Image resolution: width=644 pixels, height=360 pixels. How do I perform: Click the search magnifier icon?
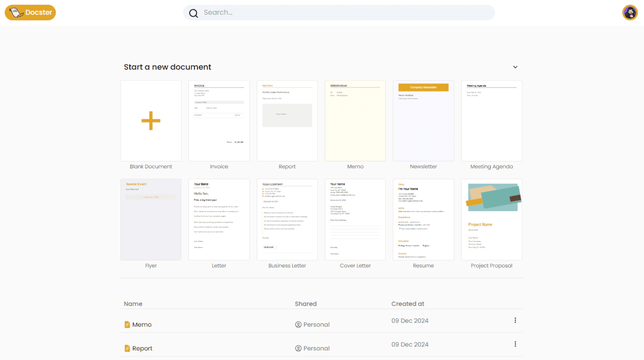(194, 13)
